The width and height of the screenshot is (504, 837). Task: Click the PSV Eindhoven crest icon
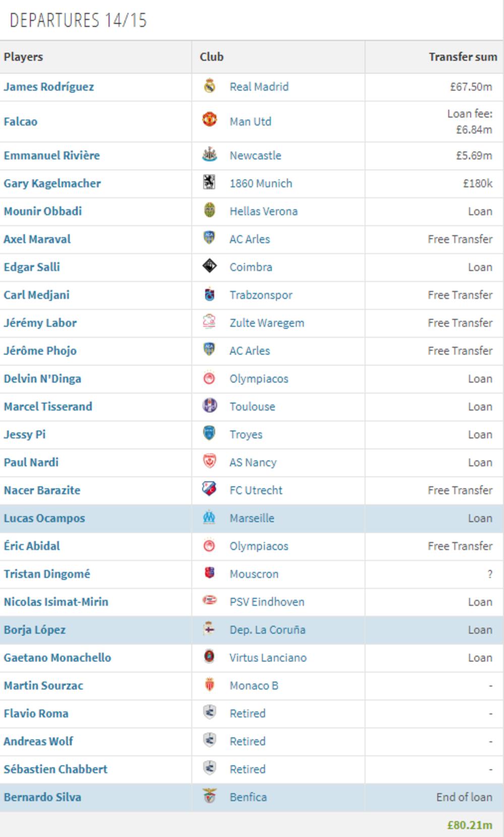click(x=209, y=602)
